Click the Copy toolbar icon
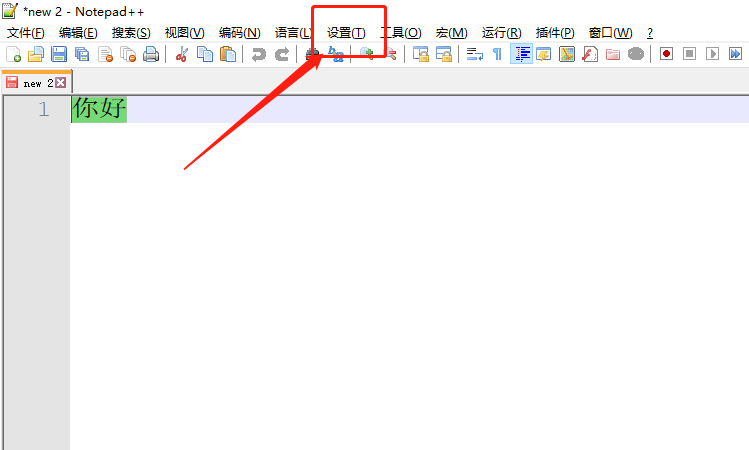Viewport: 749px width, 450px height. coord(205,54)
